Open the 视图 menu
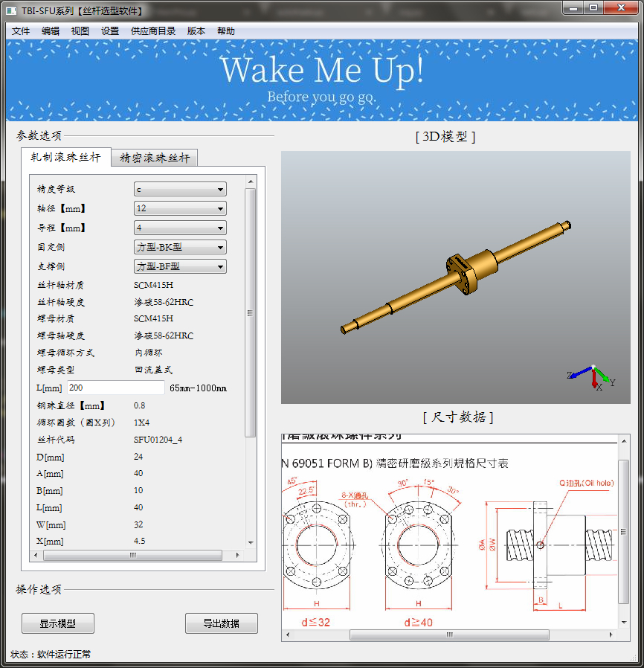This screenshot has height=668, width=644. tap(80, 30)
